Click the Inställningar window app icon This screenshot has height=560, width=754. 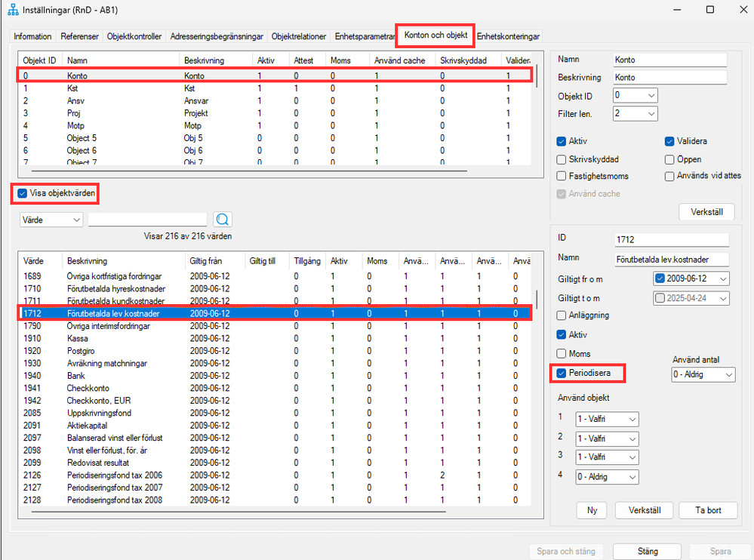click(13, 10)
